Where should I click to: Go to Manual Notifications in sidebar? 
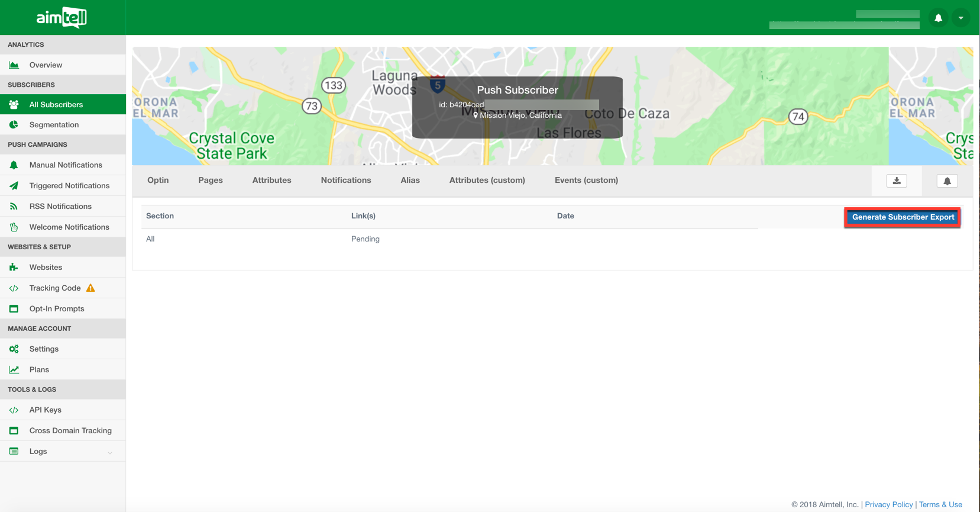66,165
